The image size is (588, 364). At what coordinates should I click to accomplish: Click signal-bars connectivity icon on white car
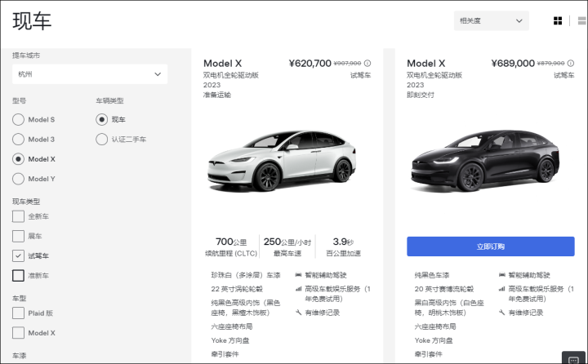(298, 289)
